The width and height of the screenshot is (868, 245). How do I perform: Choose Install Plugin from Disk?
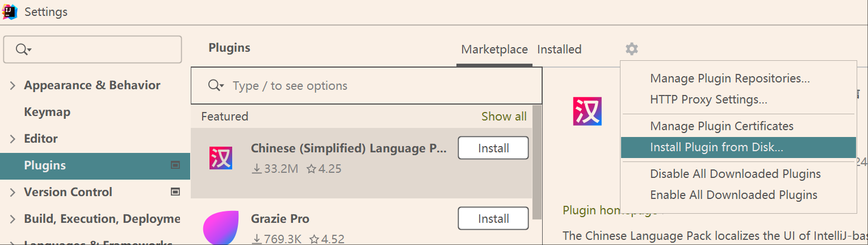coord(716,147)
